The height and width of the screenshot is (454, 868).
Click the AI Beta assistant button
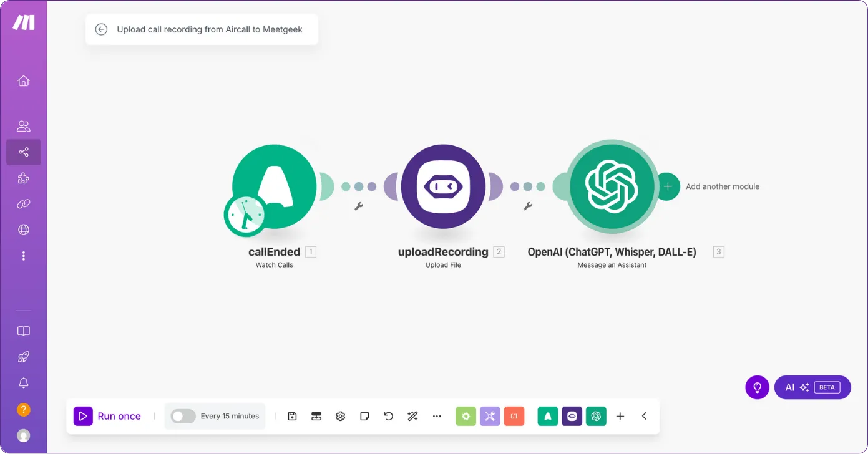pyautogui.click(x=812, y=387)
